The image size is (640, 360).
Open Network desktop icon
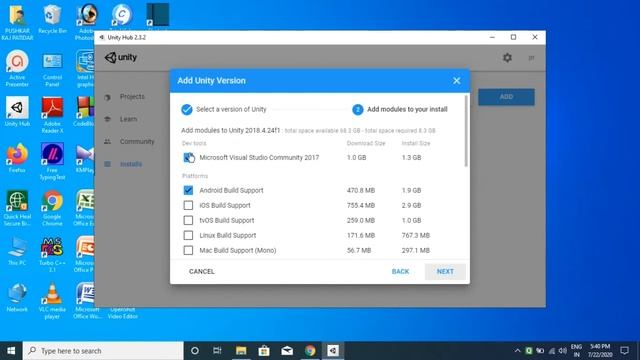(x=17, y=297)
